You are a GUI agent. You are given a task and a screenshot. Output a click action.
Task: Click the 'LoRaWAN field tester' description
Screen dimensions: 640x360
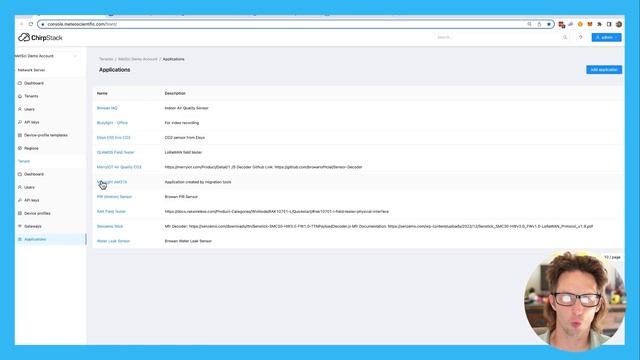(183, 152)
